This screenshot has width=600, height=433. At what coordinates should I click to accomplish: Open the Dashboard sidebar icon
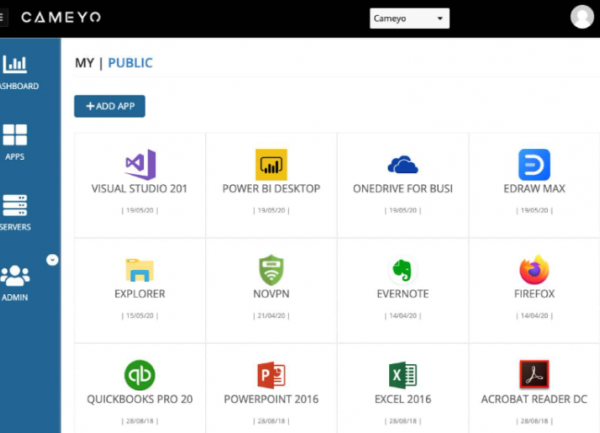(x=15, y=64)
